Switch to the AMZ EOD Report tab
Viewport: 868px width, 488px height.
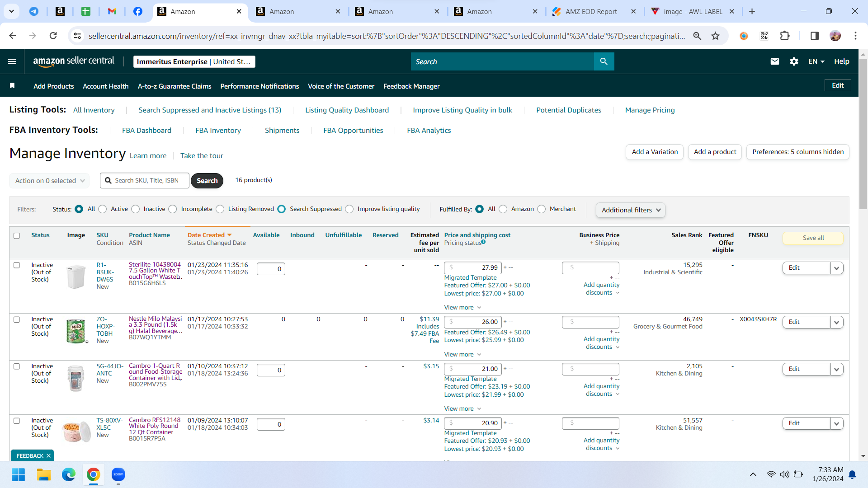pyautogui.click(x=590, y=11)
